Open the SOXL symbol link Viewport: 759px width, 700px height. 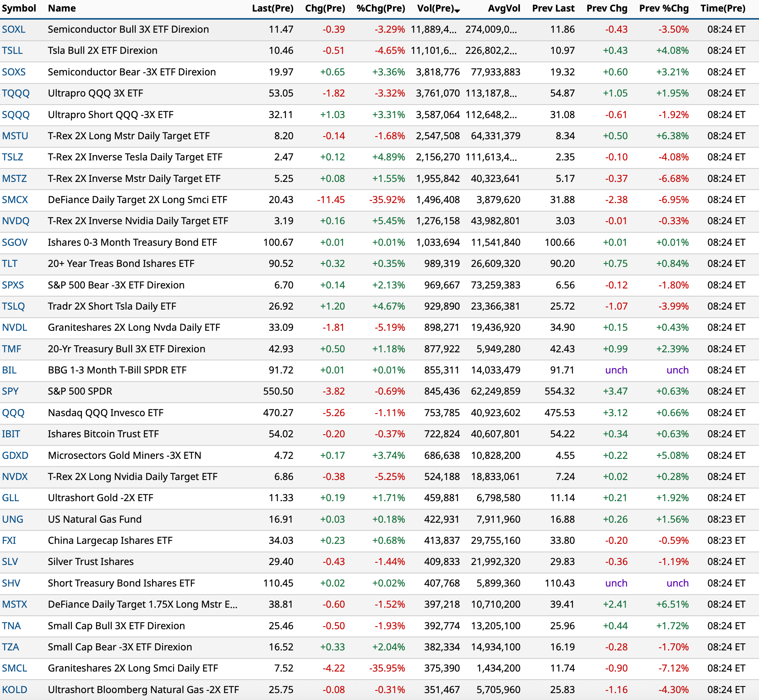pyautogui.click(x=14, y=29)
